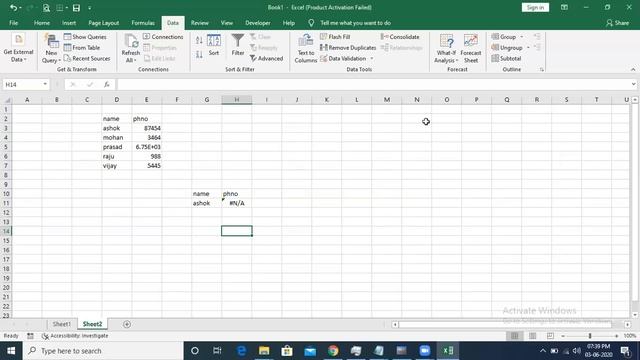This screenshot has width=640, height=360.
Task: Collapse the ribbon chevron
Action: [633, 70]
